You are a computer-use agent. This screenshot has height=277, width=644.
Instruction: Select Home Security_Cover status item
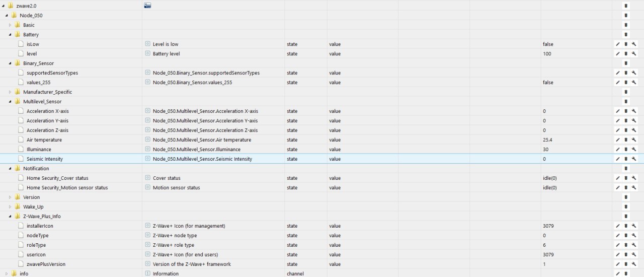click(57, 178)
